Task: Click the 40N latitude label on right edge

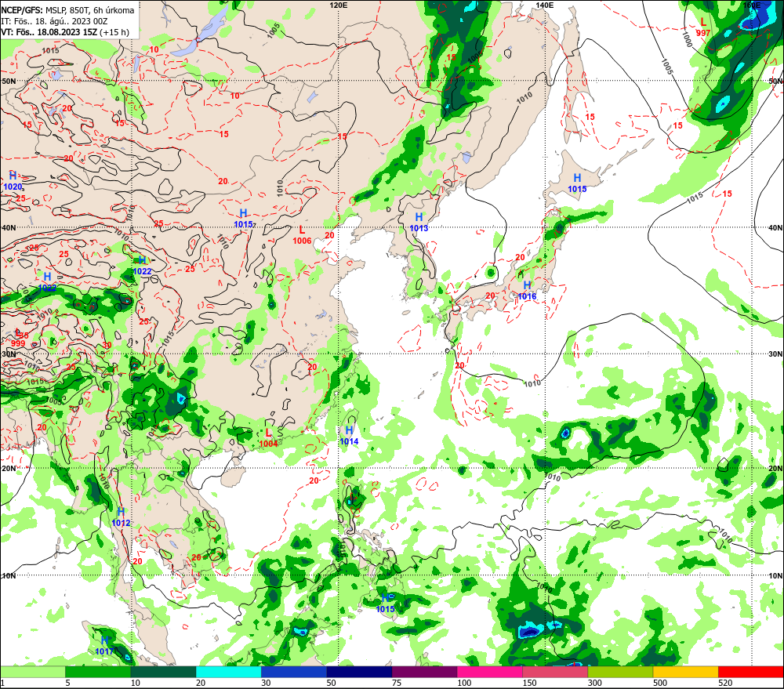Action: pos(775,227)
